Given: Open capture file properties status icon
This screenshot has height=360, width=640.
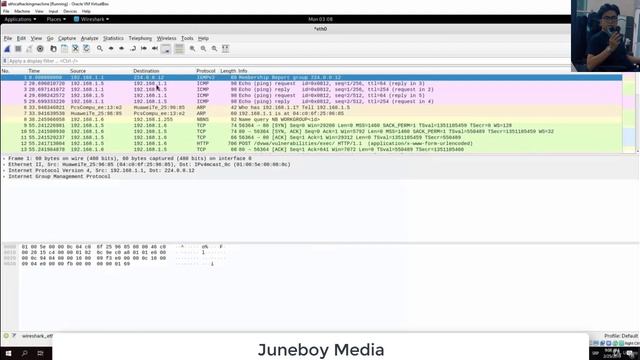Looking at the screenshot, I should [14, 336].
